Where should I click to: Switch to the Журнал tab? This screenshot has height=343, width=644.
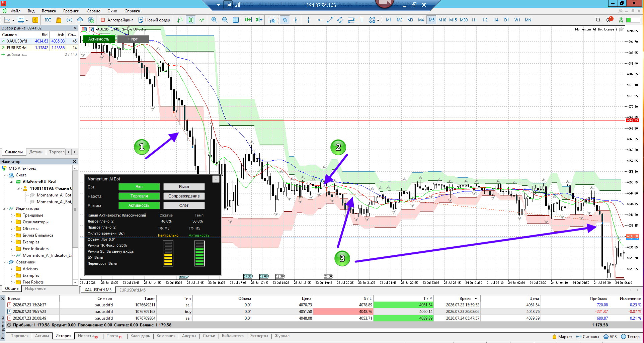[282, 336]
